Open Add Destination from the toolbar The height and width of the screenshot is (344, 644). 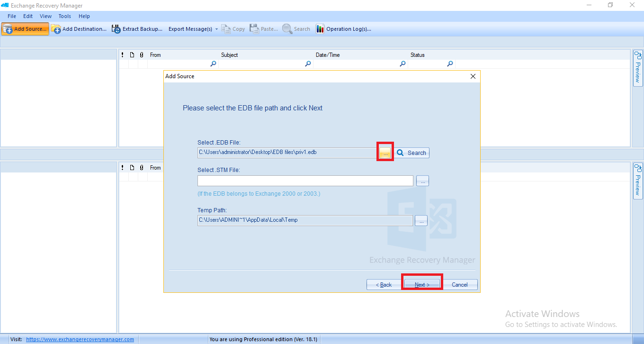79,29
